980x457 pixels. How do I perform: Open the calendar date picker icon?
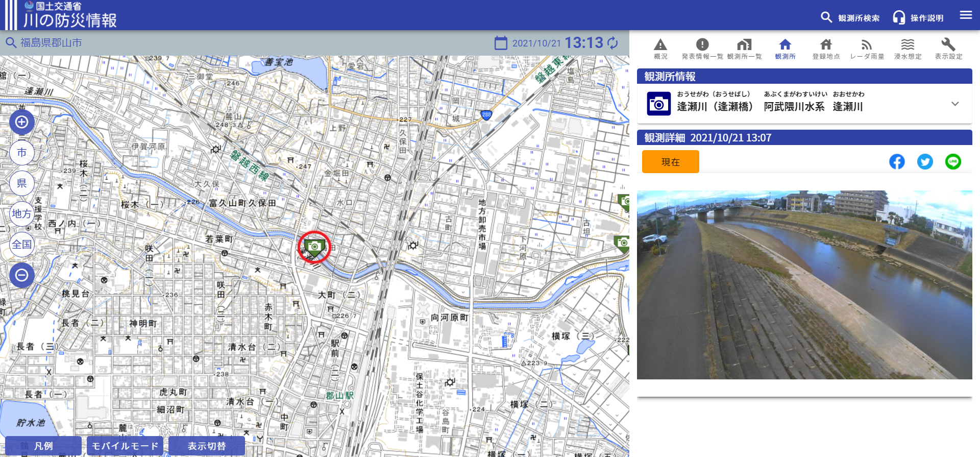pos(501,43)
